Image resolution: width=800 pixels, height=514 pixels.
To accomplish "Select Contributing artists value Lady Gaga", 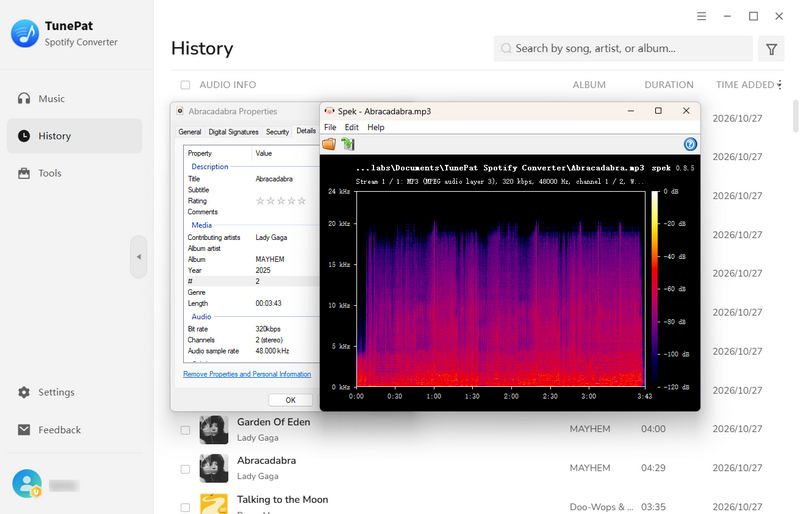I will click(271, 237).
